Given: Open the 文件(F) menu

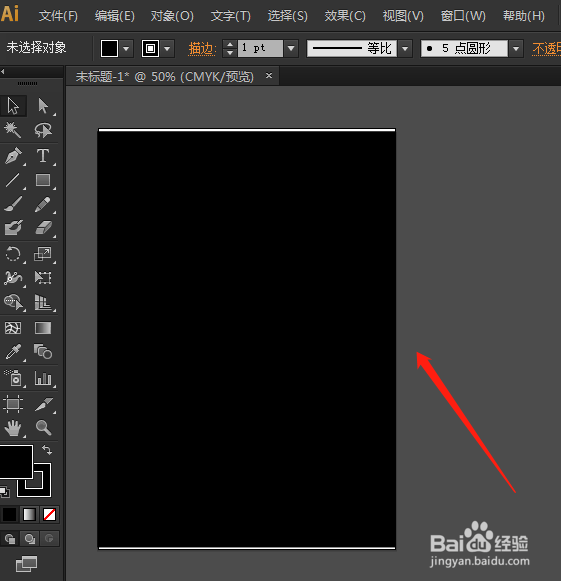Looking at the screenshot, I should coord(59,16).
